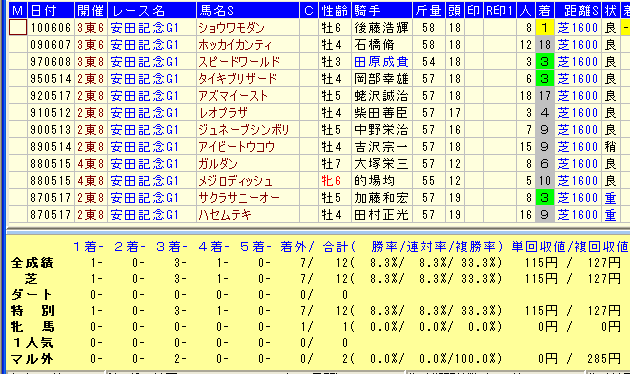The image size is (630, 374).
Task: Click the レース名 column header
Action: 152,10
